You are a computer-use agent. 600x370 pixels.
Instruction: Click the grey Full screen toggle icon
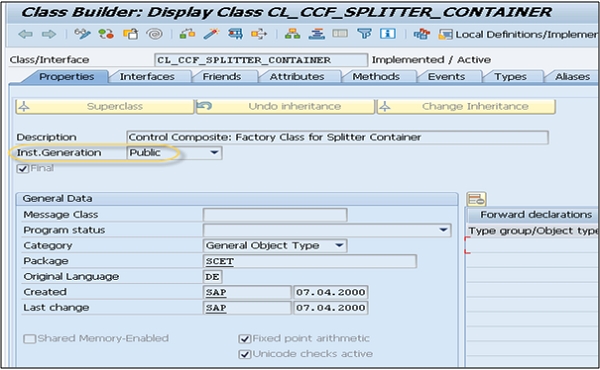(340, 34)
